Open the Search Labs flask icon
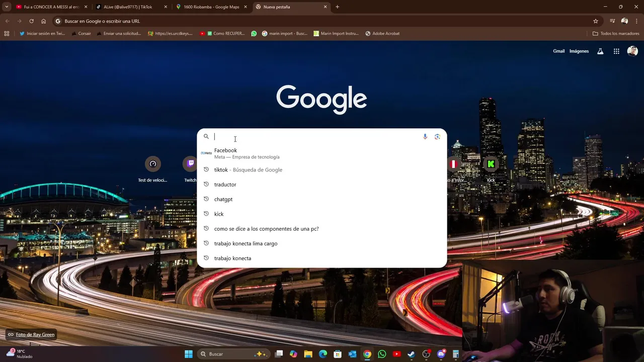 pyautogui.click(x=600, y=51)
